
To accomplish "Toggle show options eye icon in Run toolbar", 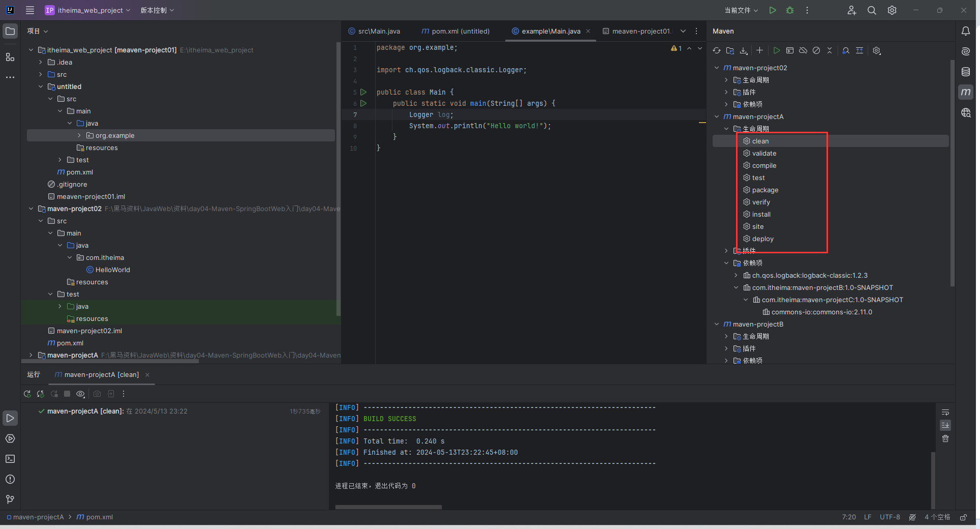I will 80,394.
